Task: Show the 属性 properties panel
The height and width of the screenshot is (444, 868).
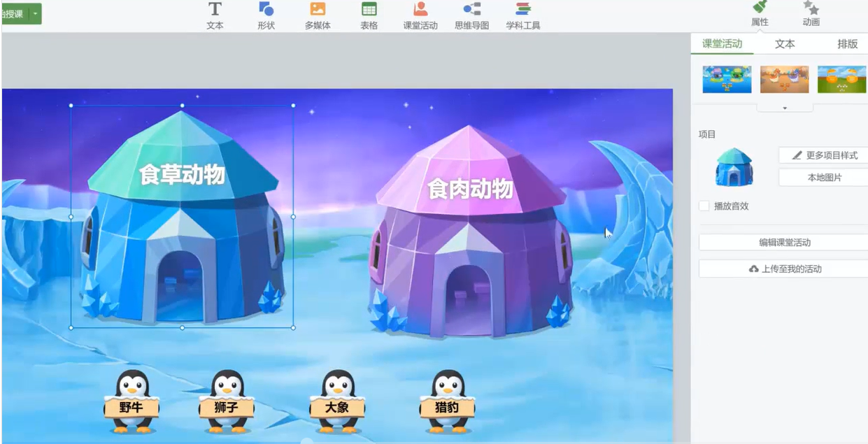Action: click(x=760, y=14)
